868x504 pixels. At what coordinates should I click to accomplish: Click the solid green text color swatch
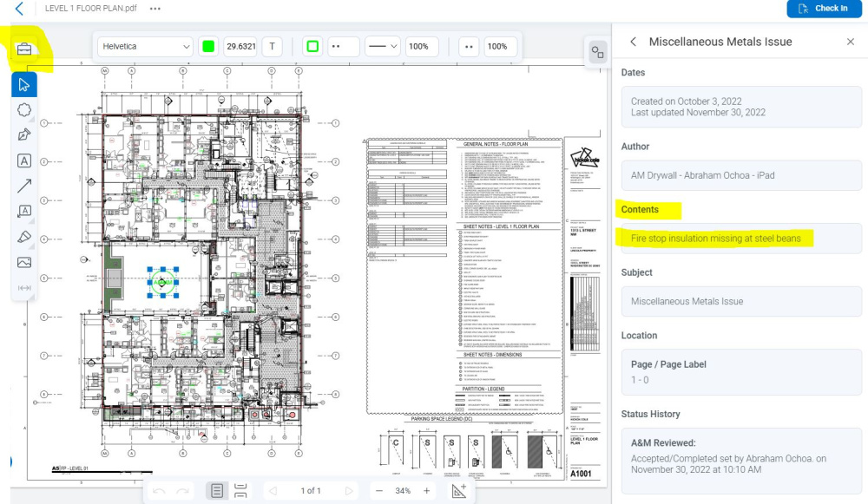click(208, 47)
